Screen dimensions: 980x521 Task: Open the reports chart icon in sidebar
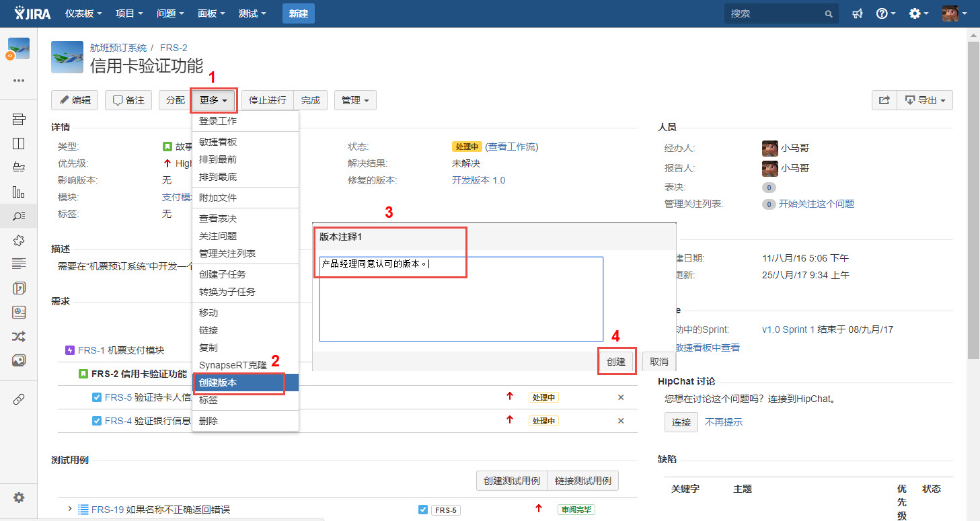(x=19, y=192)
